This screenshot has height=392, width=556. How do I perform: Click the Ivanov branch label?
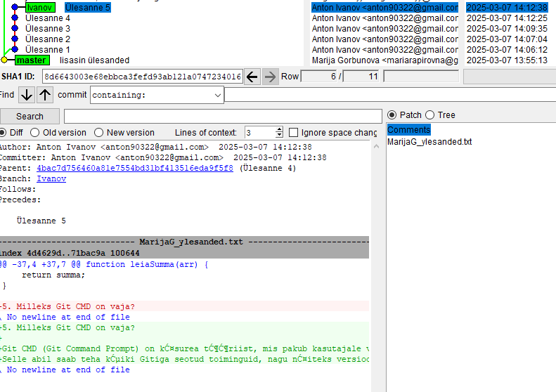point(39,7)
